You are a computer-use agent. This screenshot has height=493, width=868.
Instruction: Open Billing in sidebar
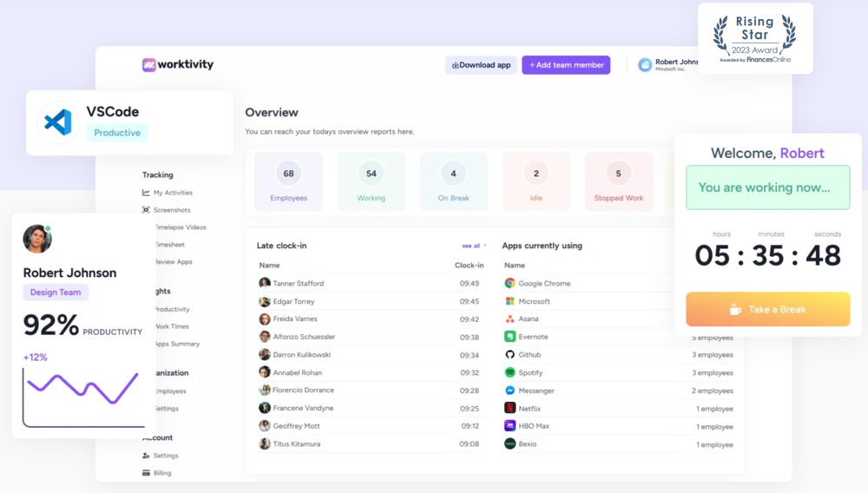point(162,472)
